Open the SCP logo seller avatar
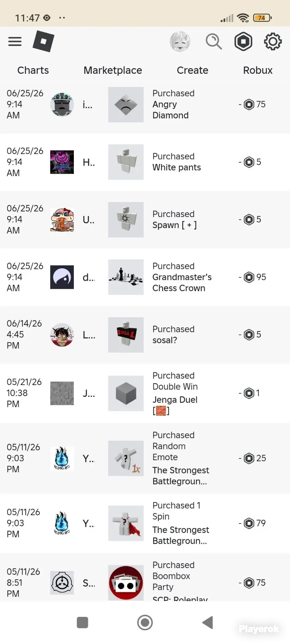 point(62,583)
